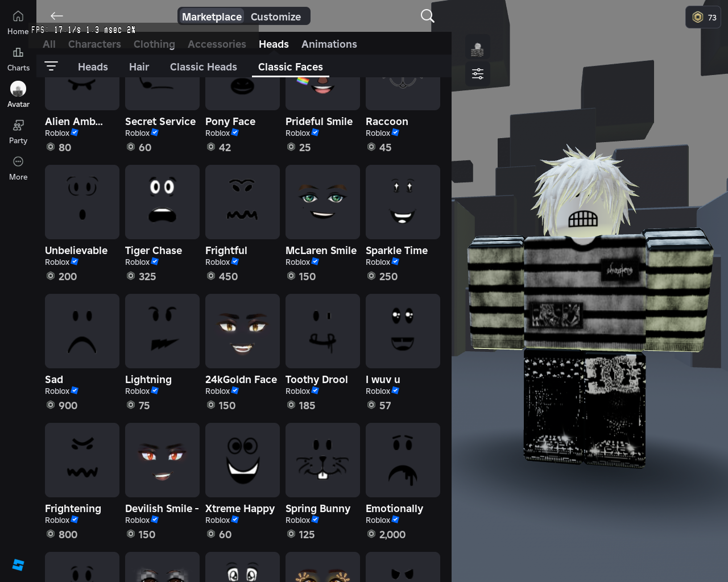Viewport: 728px width, 582px height.
Task: Click the Prideful Smile item title
Action: tap(319, 121)
